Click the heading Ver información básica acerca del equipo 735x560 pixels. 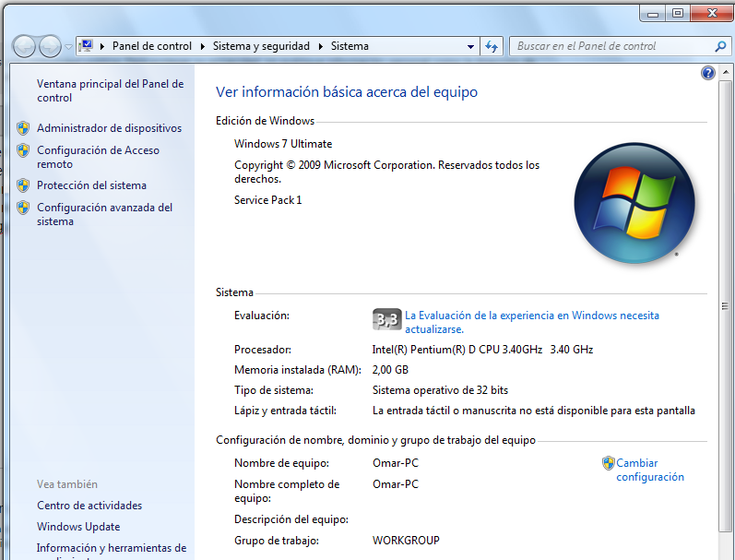coord(347,92)
